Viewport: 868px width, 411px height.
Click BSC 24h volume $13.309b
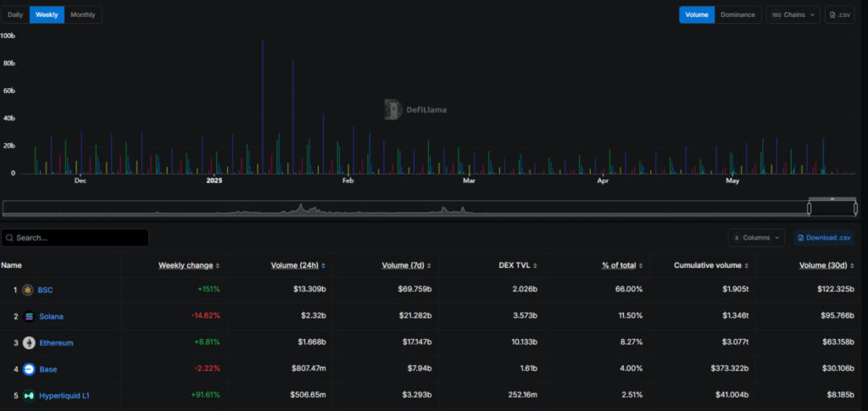[x=309, y=290]
